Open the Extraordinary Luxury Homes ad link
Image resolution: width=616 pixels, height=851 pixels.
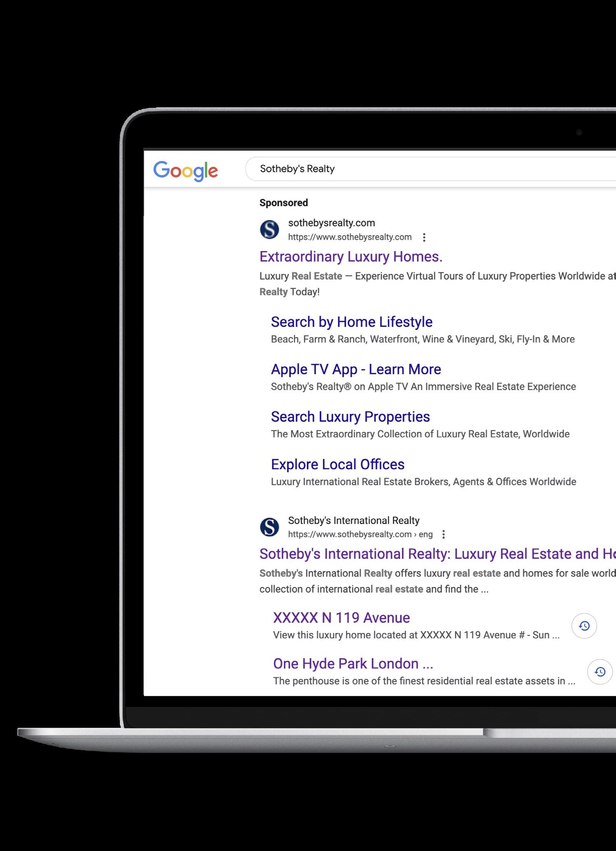point(351,256)
